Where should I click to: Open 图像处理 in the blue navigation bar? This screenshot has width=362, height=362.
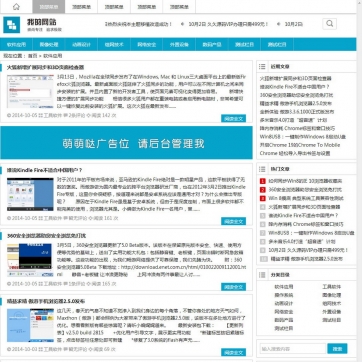click(x=49, y=44)
